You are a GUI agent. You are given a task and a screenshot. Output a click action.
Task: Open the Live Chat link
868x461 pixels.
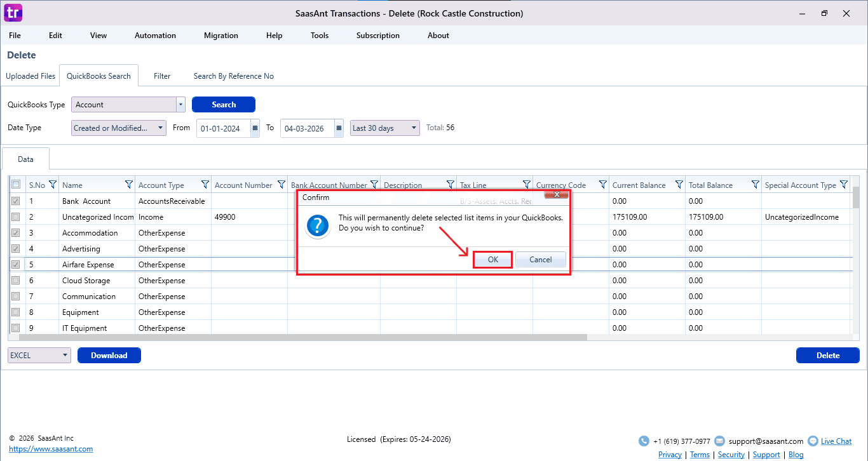(836, 441)
